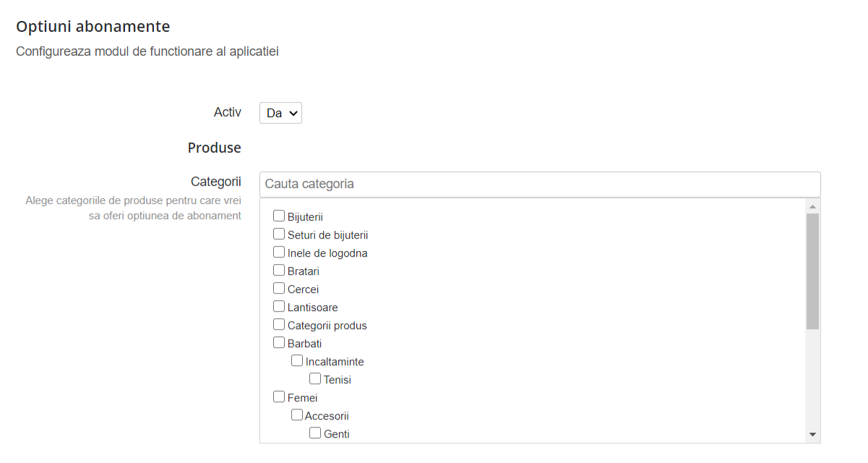
Task: Toggle the Accesorii subcategory checkbox
Action: point(297,415)
